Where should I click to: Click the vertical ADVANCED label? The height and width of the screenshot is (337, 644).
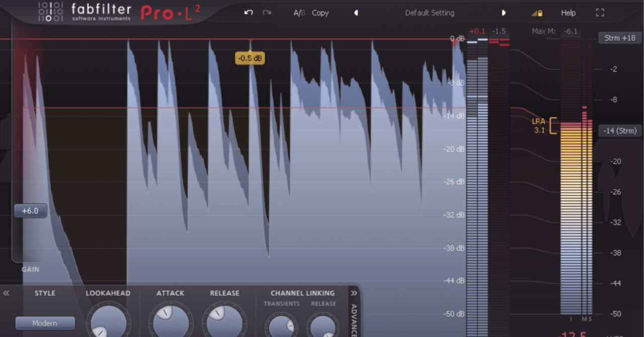coord(354,320)
